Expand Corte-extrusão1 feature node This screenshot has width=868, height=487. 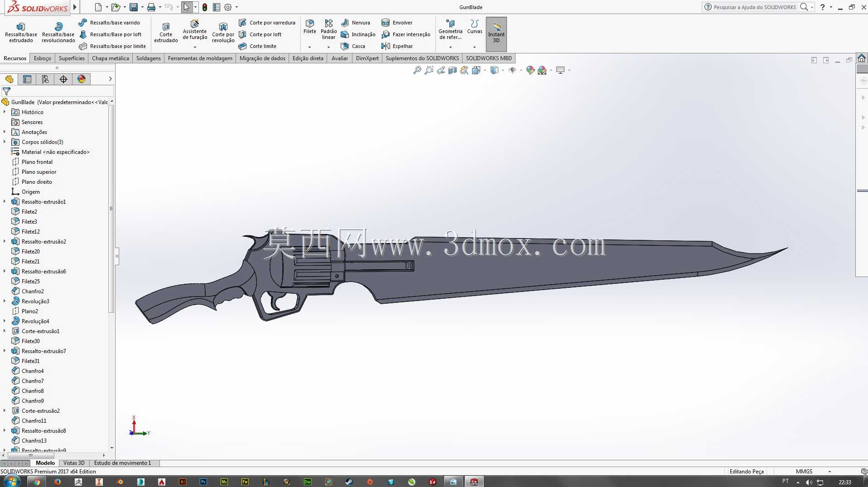[5, 331]
